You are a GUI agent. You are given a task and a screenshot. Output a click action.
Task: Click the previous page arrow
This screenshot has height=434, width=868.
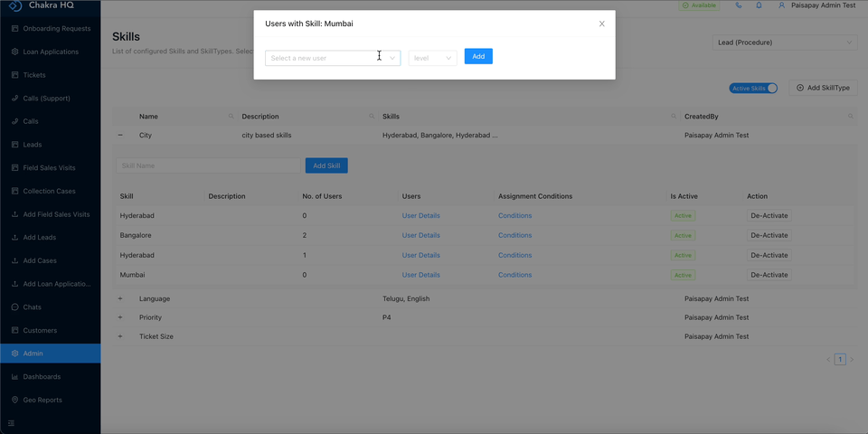tap(828, 360)
